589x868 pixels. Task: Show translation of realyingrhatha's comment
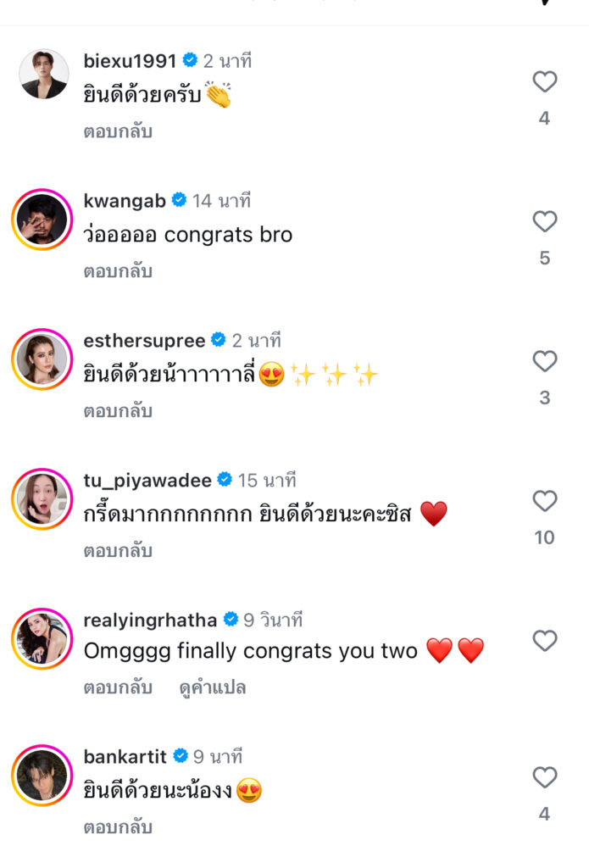(x=213, y=687)
